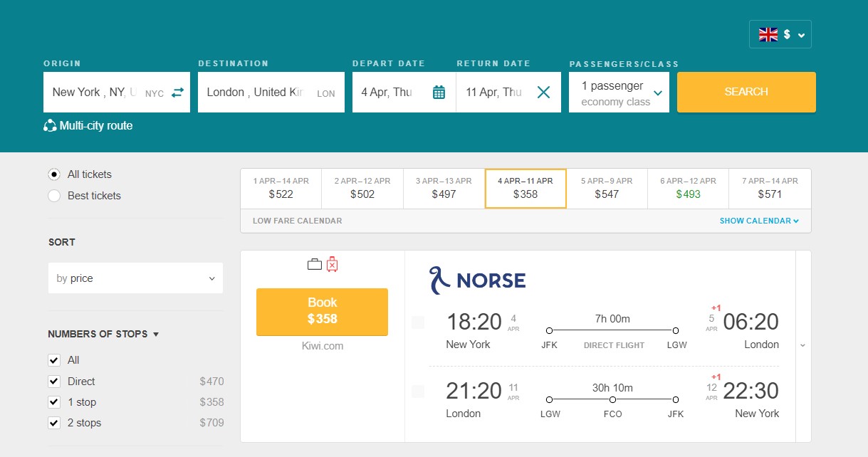The height and width of the screenshot is (457, 868).
Task: Select the multi-city route icon
Action: [50, 125]
